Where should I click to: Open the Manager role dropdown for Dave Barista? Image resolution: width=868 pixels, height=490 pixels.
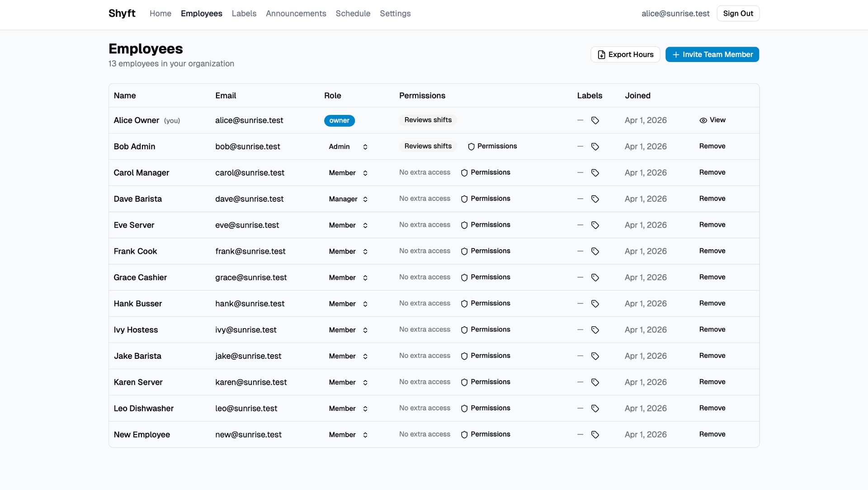pos(348,199)
